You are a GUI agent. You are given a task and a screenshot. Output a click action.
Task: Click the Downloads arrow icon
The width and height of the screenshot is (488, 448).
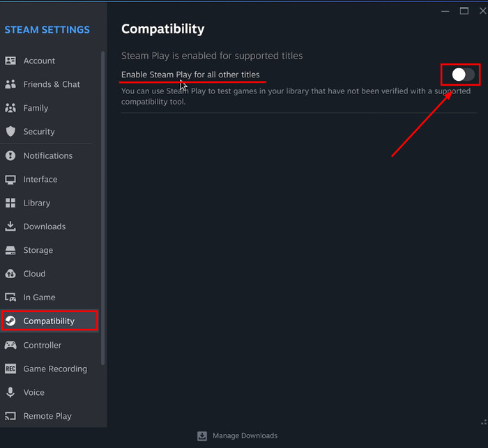[10, 226]
